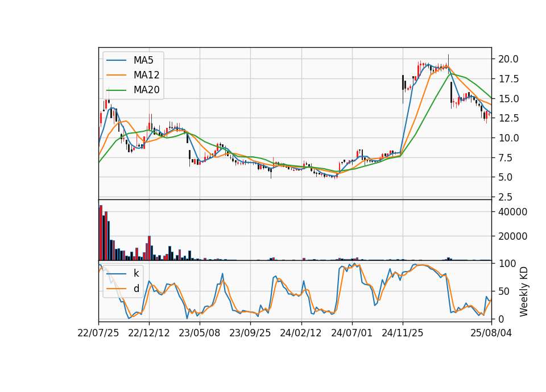Click the 23/09/25 date label
The height and width of the screenshot is (392, 546).
tap(250, 333)
